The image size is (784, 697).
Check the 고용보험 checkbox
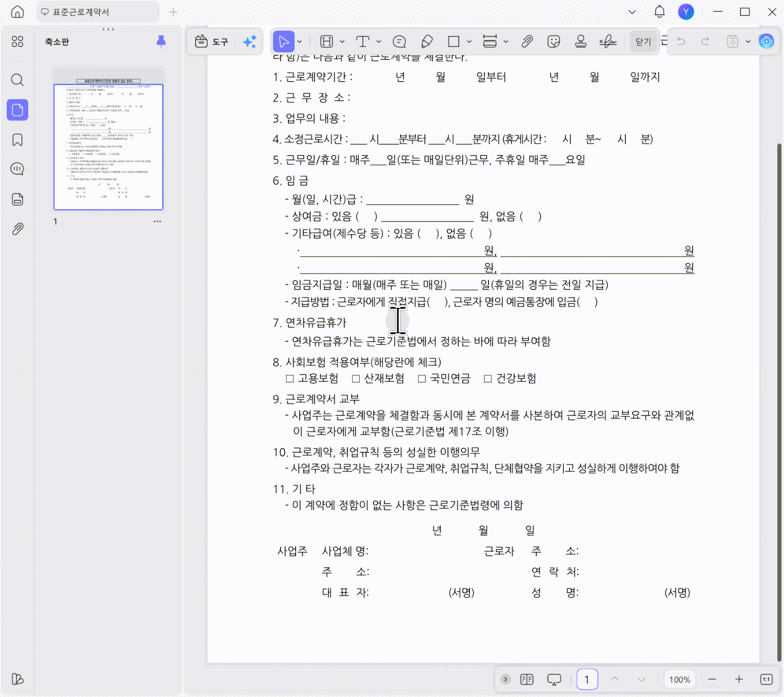[x=290, y=379]
